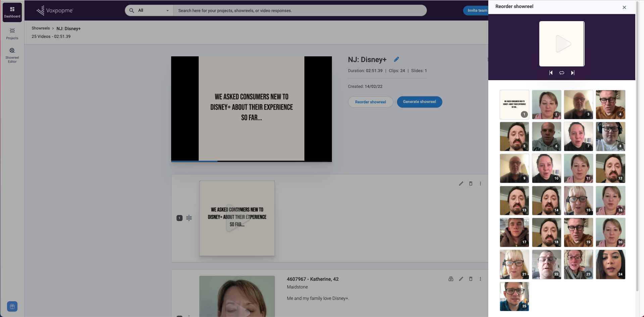644x317 pixels.
Task: Delete the title slide clip
Action: coord(471,183)
